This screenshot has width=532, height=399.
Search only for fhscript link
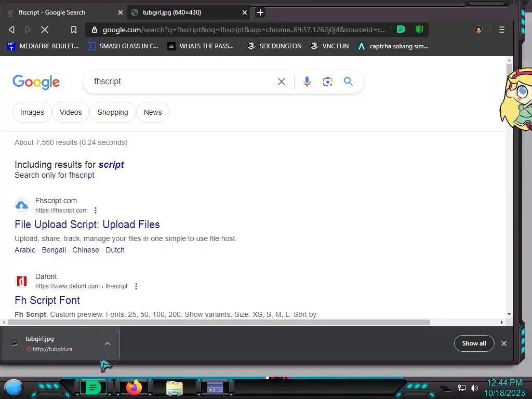[x=82, y=175]
